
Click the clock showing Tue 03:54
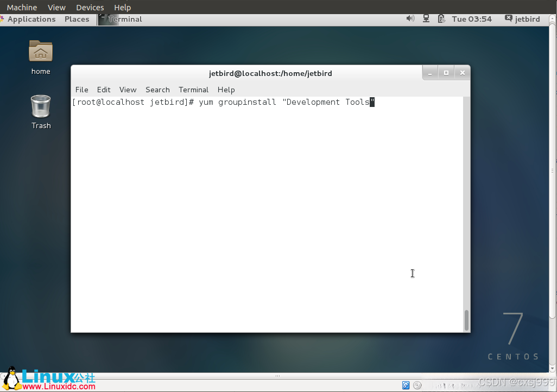point(472,18)
